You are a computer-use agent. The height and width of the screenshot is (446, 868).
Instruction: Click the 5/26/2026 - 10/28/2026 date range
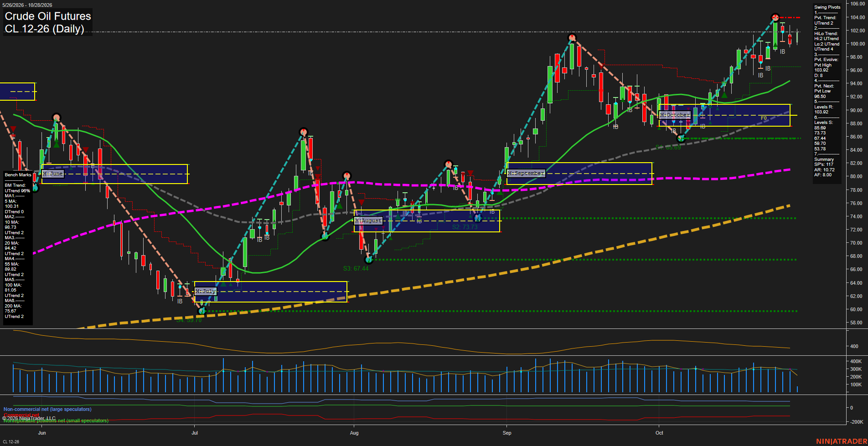tap(27, 5)
